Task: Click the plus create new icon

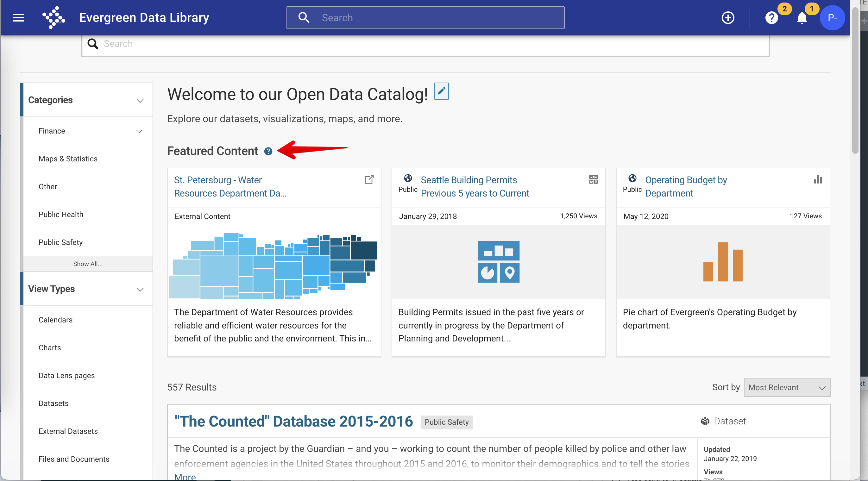Action: pyautogui.click(x=728, y=17)
